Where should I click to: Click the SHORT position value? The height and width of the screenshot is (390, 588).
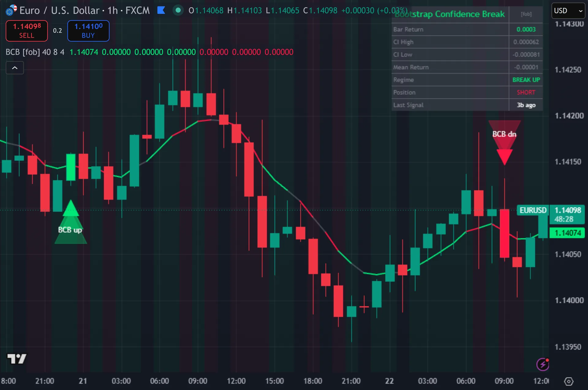[x=526, y=92]
